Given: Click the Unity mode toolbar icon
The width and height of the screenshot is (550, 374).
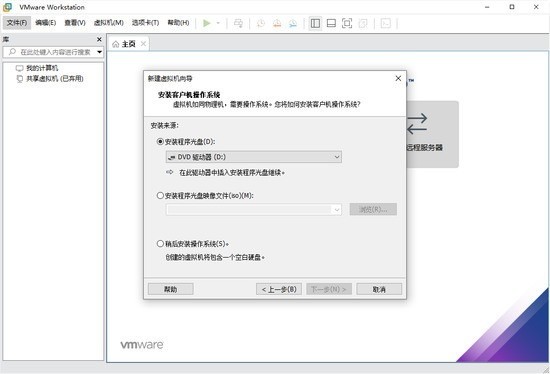Looking at the screenshot, I should (363, 23).
